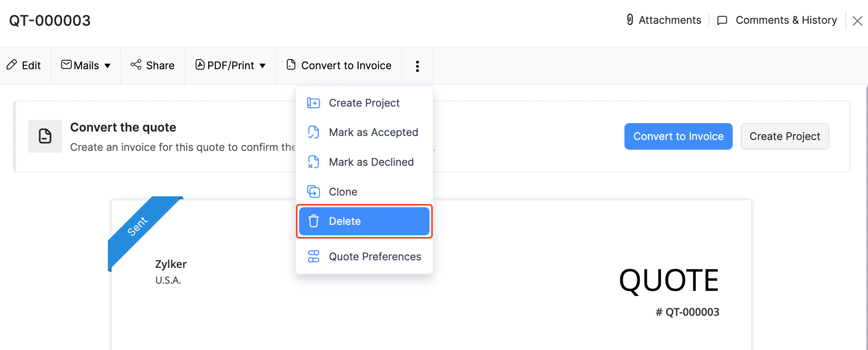
Task: Click the Share icon in toolbar
Action: (136, 65)
